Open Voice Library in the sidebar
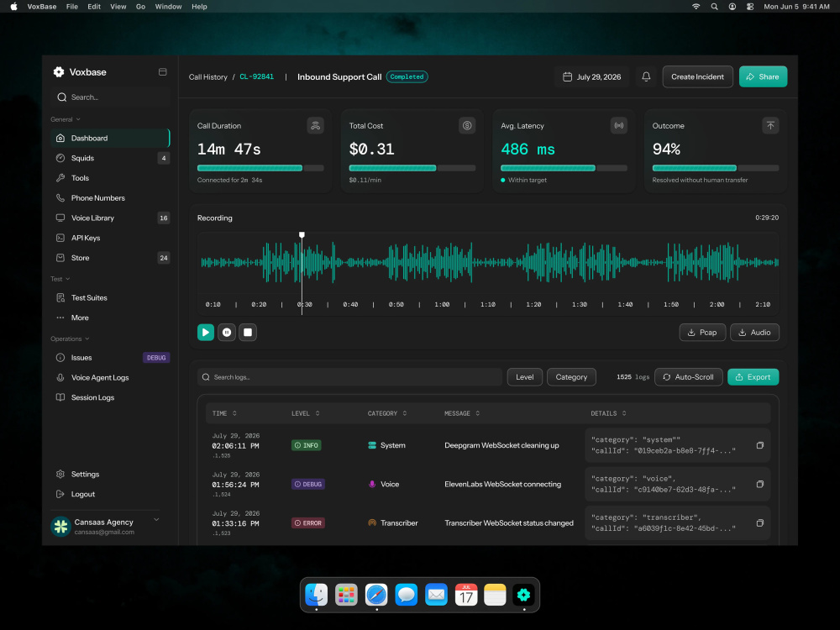Image resolution: width=840 pixels, height=630 pixels. [110, 218]
